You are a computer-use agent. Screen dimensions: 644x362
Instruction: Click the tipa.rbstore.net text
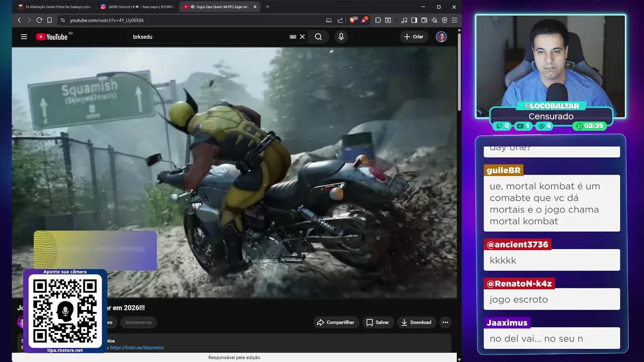[x=65, y=350]
